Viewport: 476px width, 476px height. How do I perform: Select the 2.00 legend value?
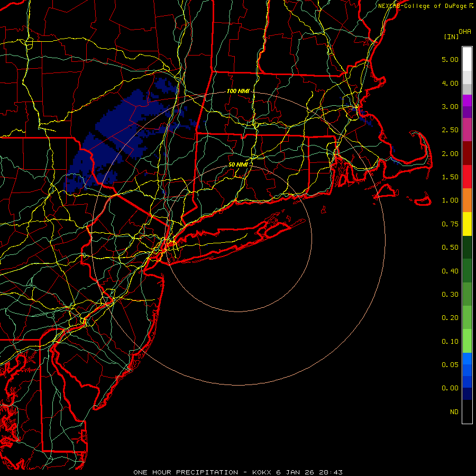(450, 153)
